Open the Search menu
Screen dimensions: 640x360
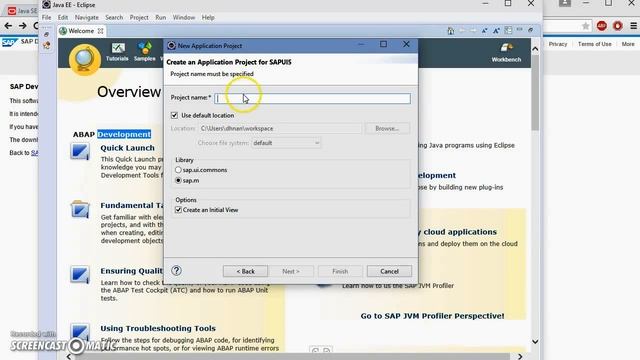click(x=114, y=18)
